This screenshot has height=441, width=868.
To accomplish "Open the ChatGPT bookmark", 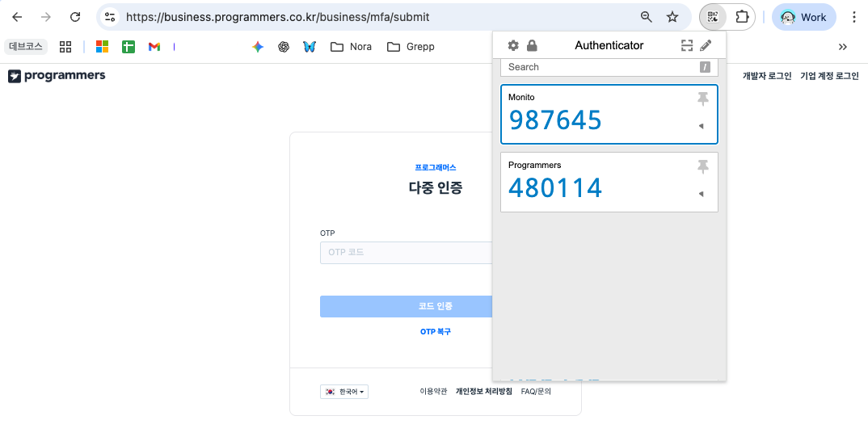I will tap(284, 47).
